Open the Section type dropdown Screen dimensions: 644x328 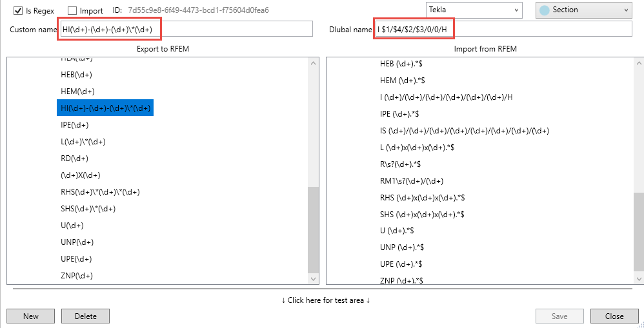coord(583,10)
